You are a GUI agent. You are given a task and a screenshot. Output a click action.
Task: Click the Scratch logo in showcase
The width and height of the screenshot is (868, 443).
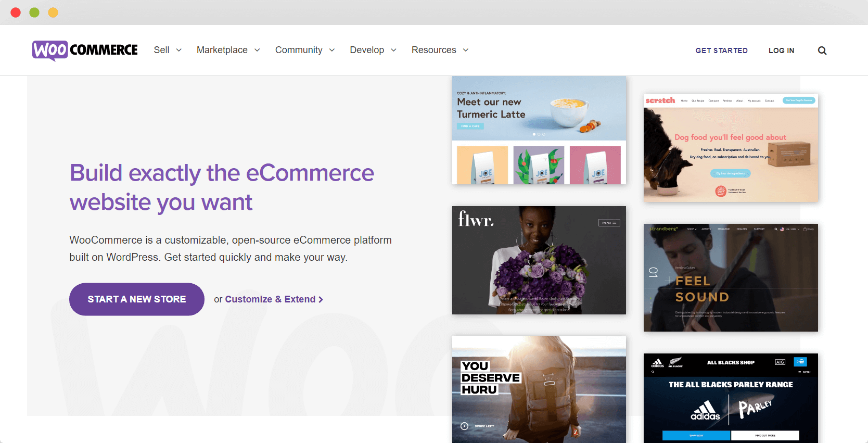point(660,100)
